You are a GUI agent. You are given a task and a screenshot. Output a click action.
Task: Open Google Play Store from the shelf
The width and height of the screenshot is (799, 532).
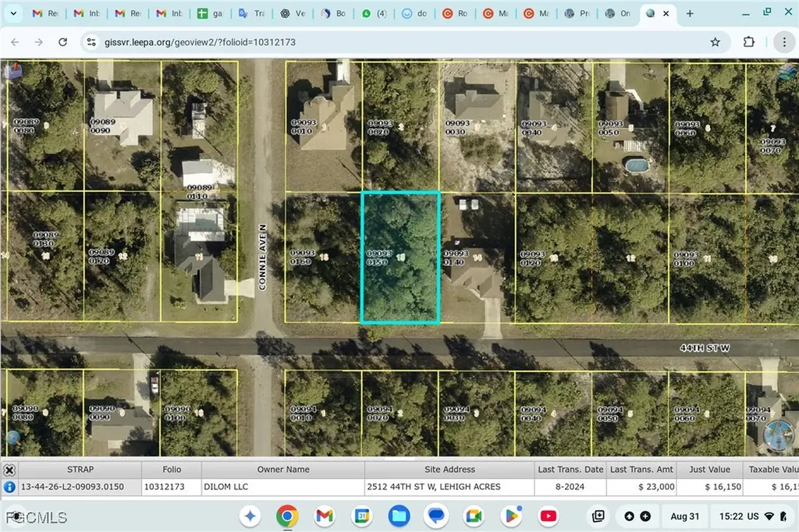pyautogui.click(x=511, y=516)
